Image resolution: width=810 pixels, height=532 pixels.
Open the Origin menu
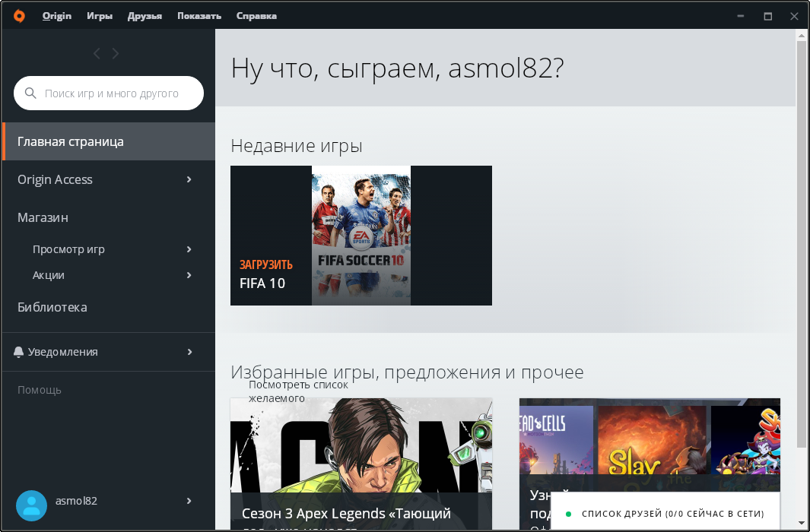pos(57,16)
